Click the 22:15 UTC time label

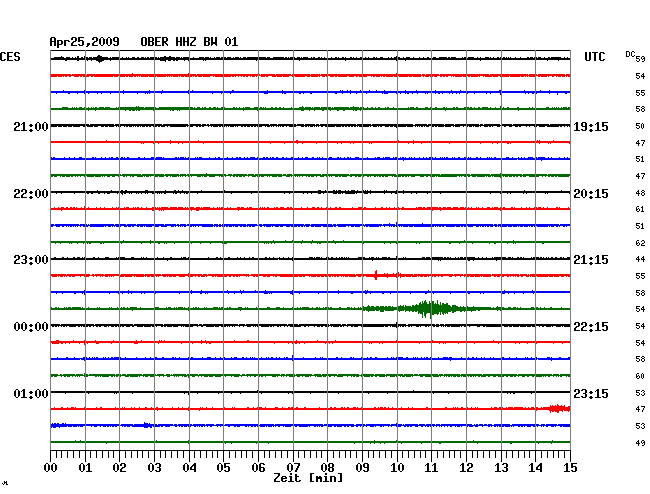click(x=591, y=327)
